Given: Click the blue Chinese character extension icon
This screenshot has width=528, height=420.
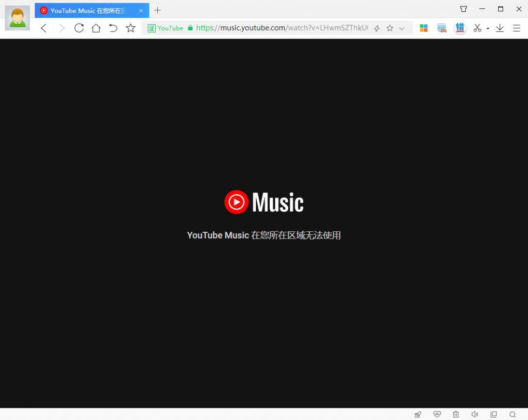Looking at the screenshot, I should pyautogui.click(x=460, y=28).
